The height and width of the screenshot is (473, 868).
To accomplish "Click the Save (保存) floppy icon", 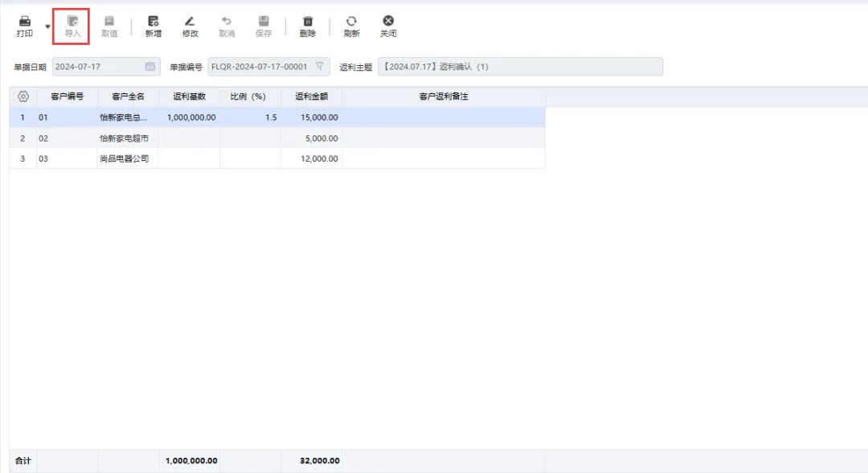I will 264,22.
